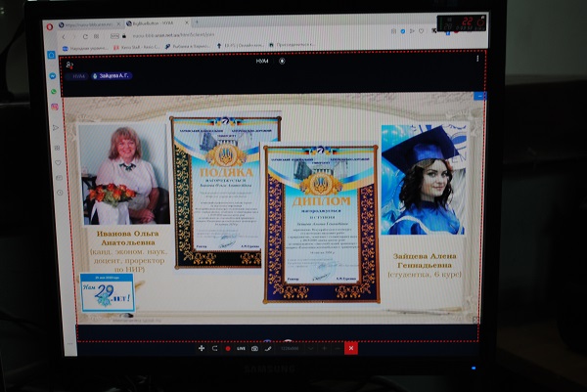Click the browser Back button
Screen dimensions: 587x392
click(x=65, y=35)
